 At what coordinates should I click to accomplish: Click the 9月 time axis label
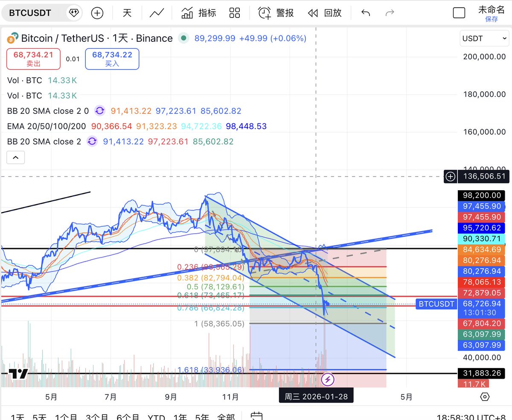click(x=171, y=397)
